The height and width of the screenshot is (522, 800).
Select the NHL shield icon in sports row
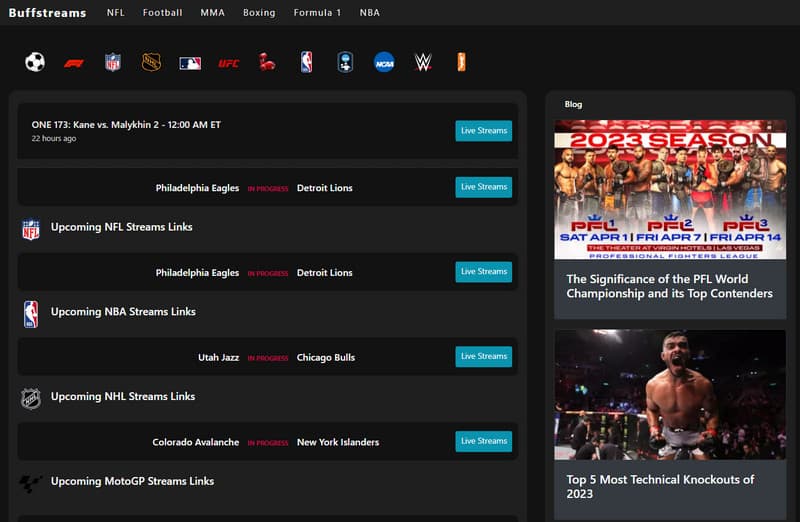(151, 62)
